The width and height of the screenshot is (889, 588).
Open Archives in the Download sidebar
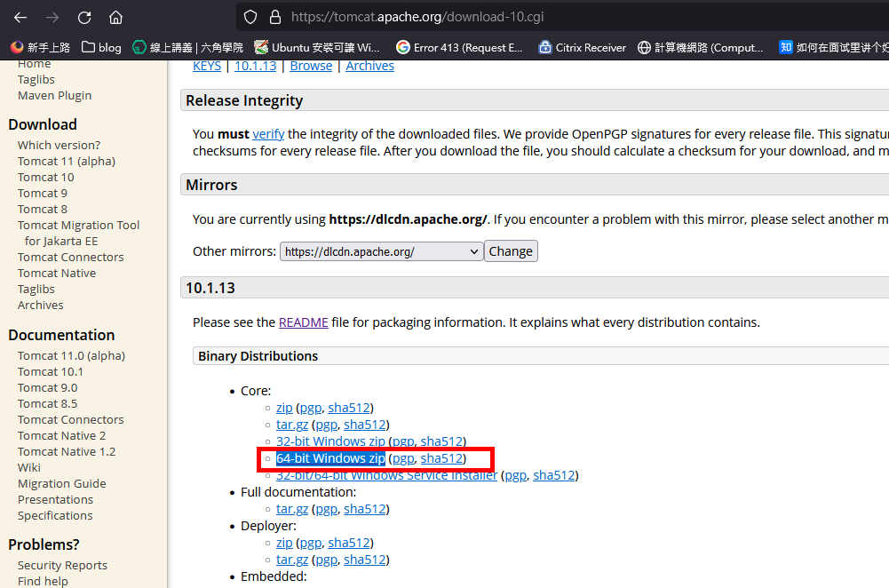[40, 305]
